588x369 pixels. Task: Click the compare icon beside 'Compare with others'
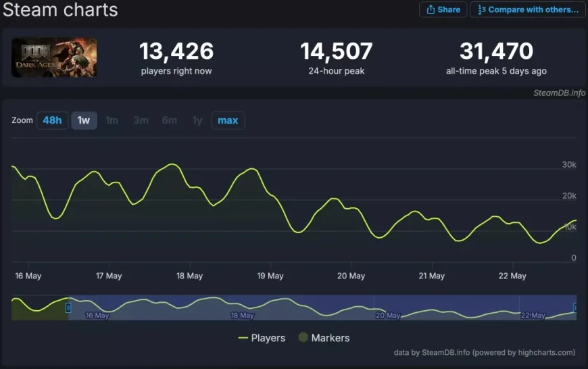pos(481,9)
